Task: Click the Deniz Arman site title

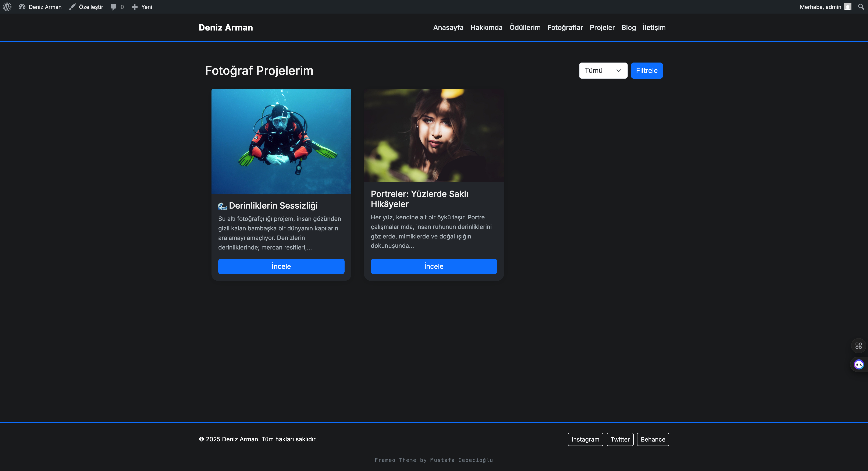Action: [x=225, y=27]
